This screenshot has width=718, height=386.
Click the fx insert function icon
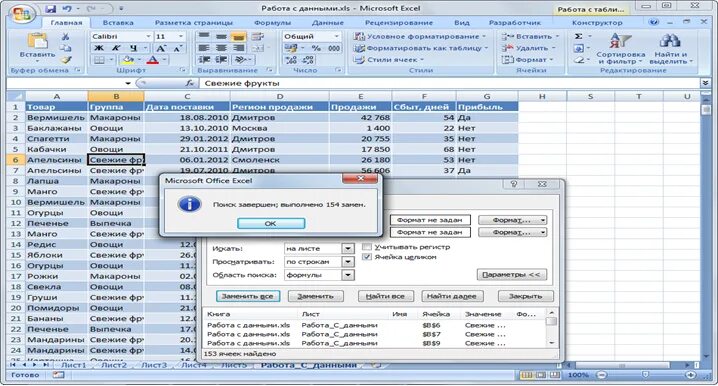(x=189, y=83)
